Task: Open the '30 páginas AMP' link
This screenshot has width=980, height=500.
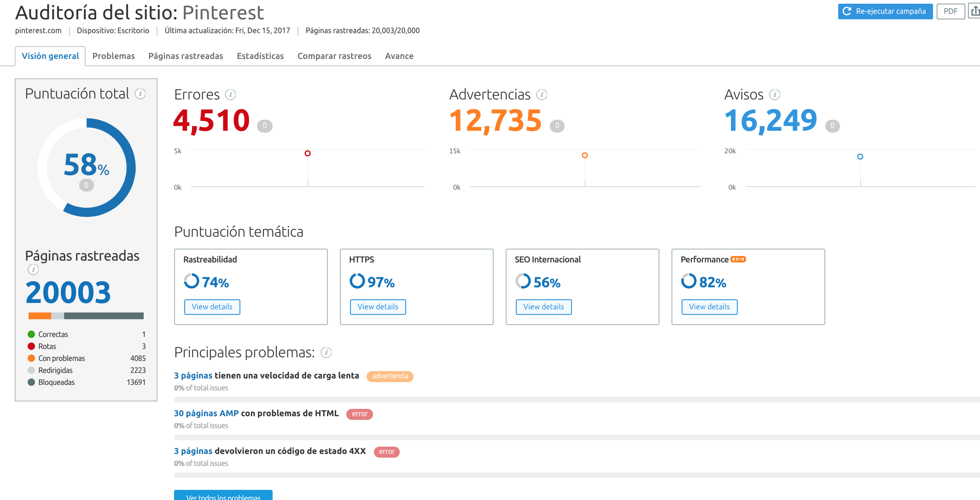Action: click(x=206, y=413)
